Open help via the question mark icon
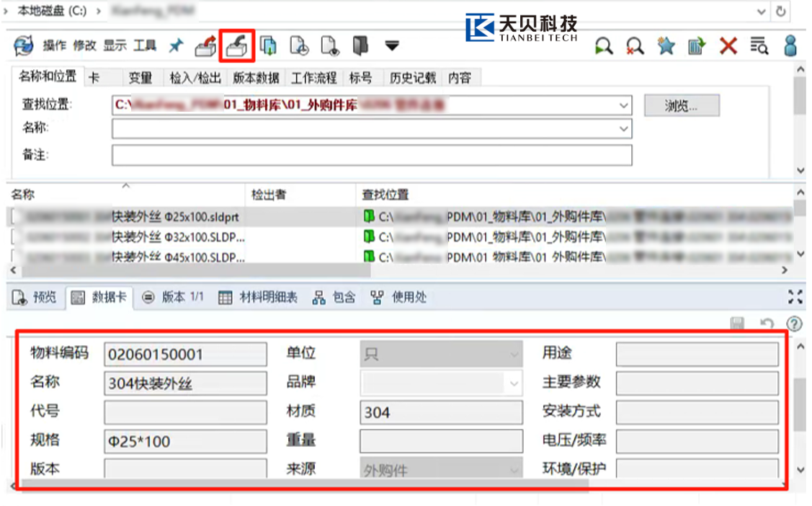 pos(794,324)
